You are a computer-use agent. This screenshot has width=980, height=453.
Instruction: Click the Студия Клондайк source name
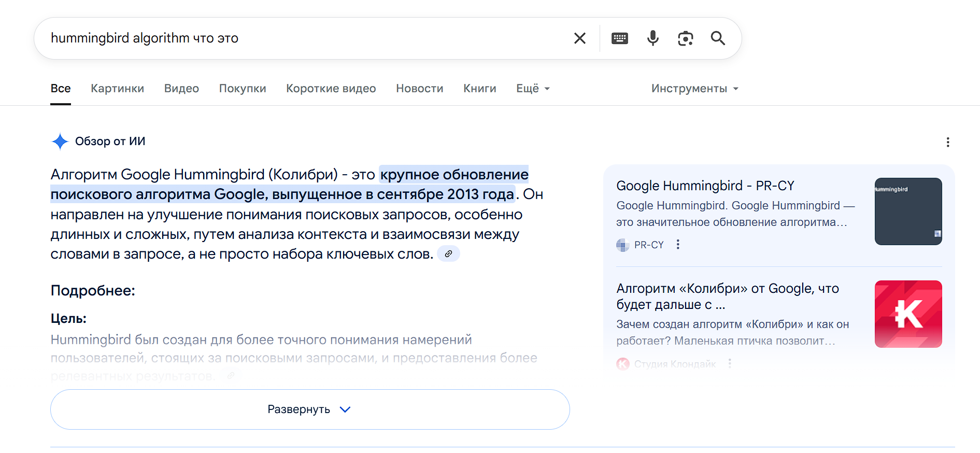675,364
